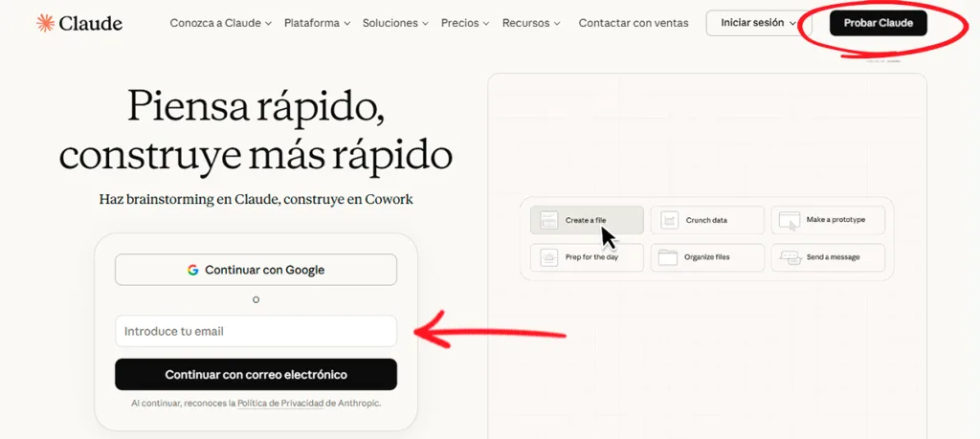Viewport: 980px width, 439px height.
Task: Select the Crunch data chart icon
Action: (669, 220)
